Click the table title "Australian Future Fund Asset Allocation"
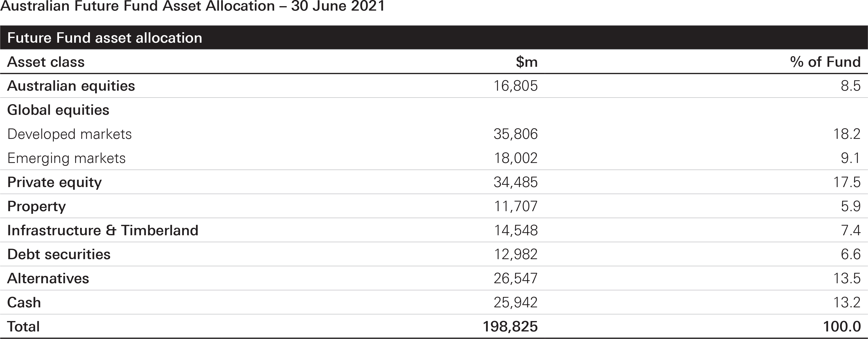 point(192,6)
